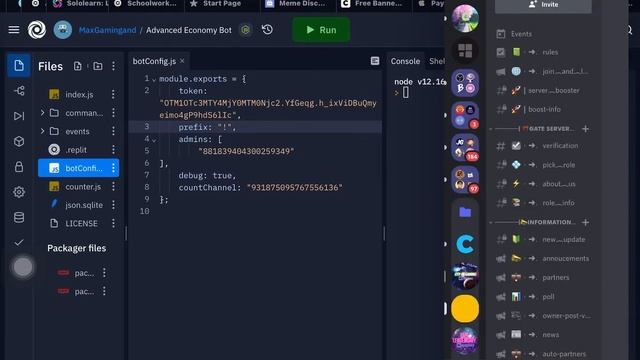Click the editor layout icon beside tabs
The width and height of the screenshot is (640, 360).
pyautogui.click(x=375, y=61)
